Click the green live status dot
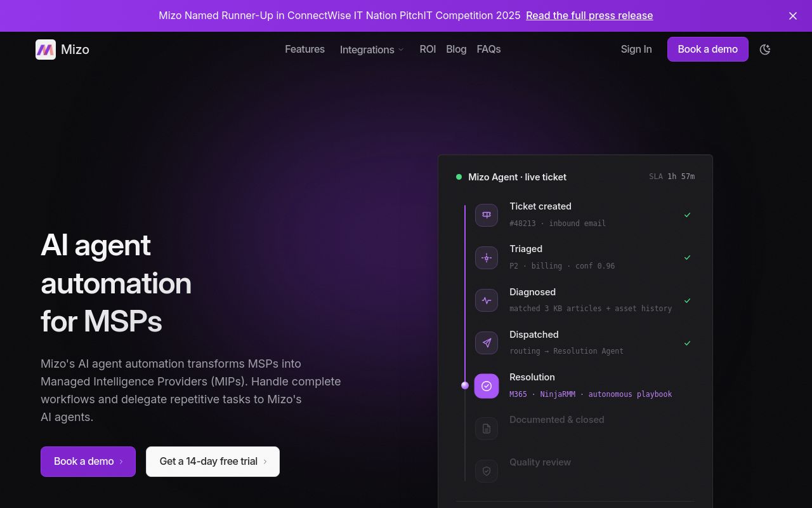The image size is (812, 508). 459,177
